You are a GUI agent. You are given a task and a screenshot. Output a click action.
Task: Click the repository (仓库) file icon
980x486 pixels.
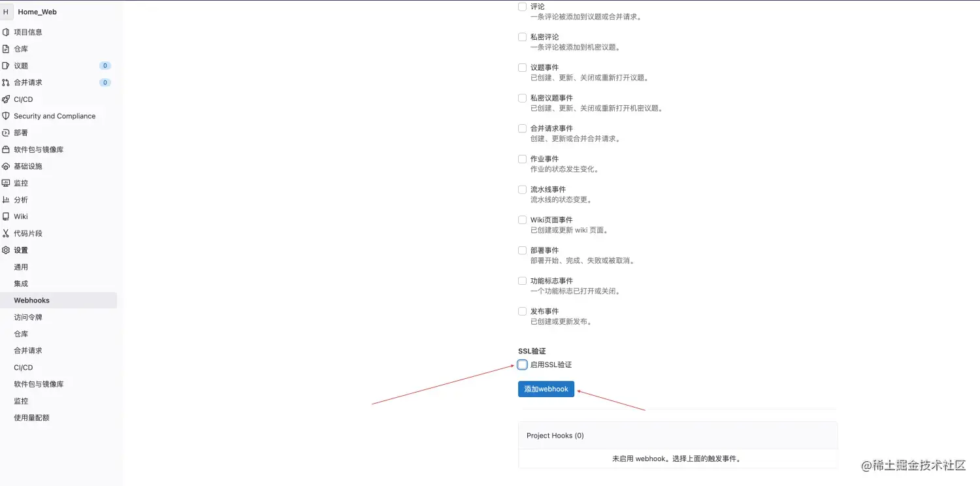coord(6,49)
